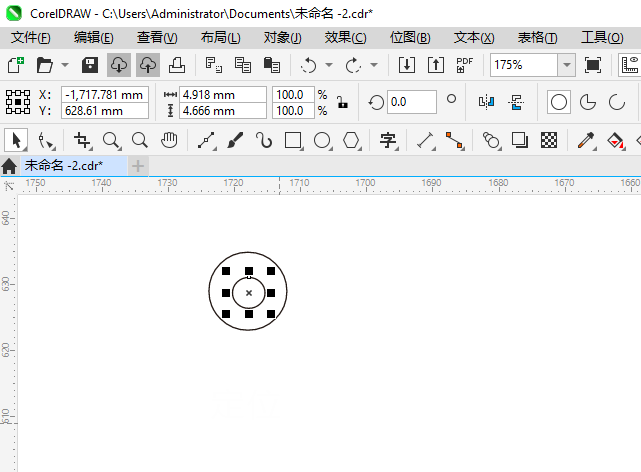Select the Ellipse tool in toolbox
Screen dimensions: 641x472
323,141
